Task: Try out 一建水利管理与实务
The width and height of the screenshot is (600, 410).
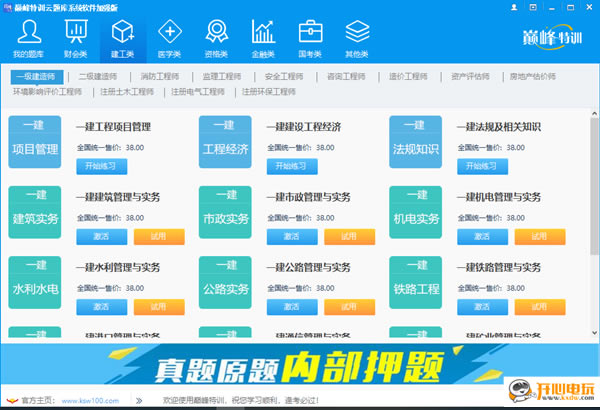Action: (x=159, y=307)
